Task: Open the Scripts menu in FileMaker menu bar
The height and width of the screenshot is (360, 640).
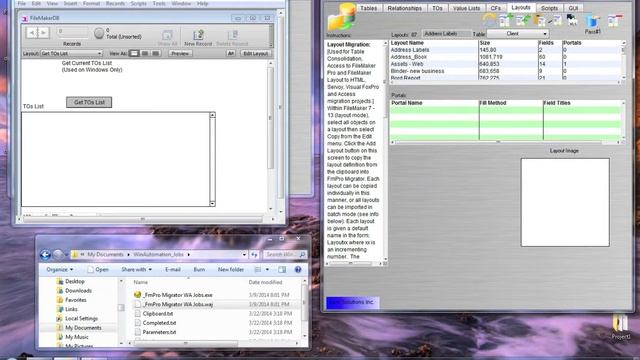Action: pos(138,4)
